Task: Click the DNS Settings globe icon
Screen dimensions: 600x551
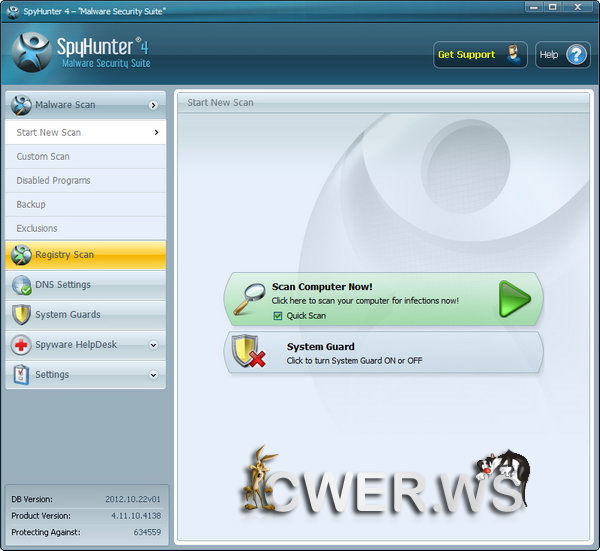Action: point(21,285)
